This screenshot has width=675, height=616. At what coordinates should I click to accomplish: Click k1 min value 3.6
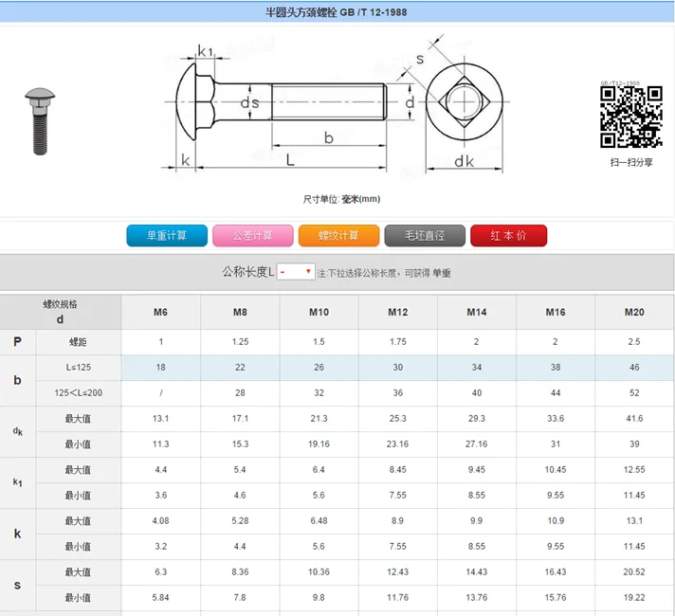tap(160, 496)
